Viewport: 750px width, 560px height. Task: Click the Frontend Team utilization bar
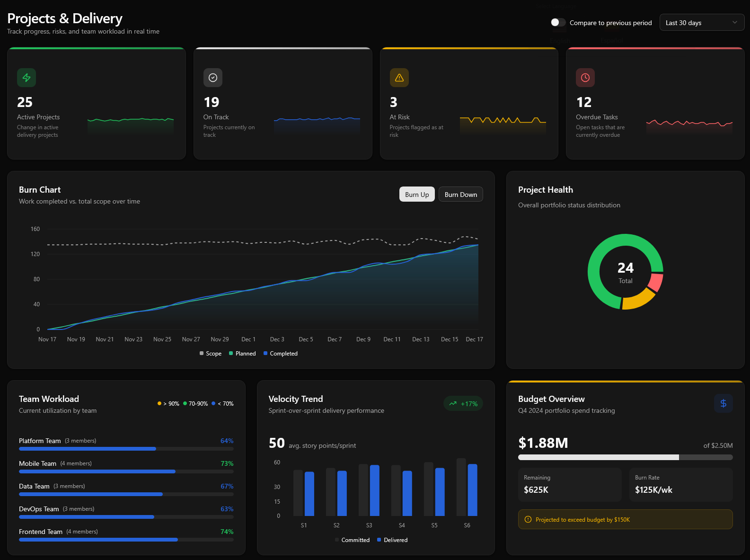126,540
